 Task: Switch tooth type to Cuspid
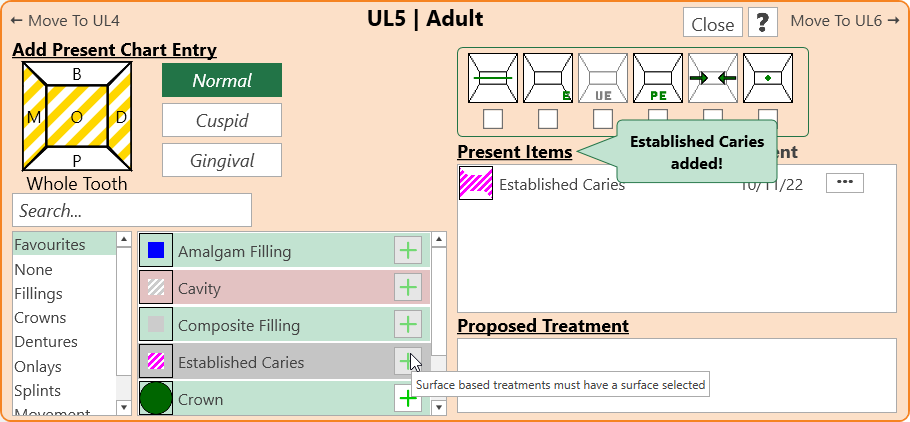(x=222, y=120)
